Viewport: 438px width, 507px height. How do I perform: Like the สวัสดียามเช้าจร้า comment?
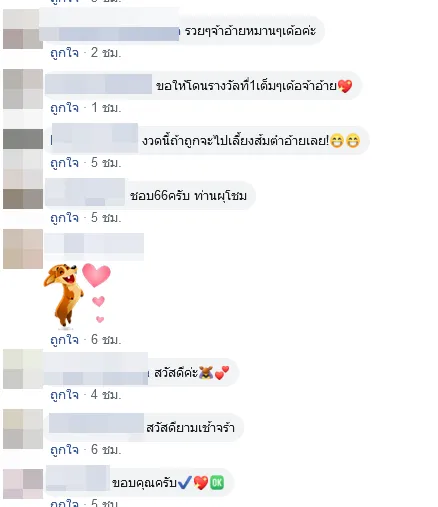click(x=64, y=450)
